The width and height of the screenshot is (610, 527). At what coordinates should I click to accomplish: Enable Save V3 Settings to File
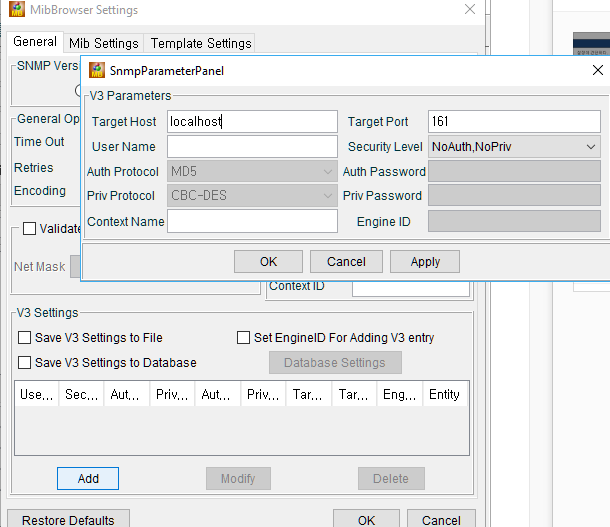25,338
